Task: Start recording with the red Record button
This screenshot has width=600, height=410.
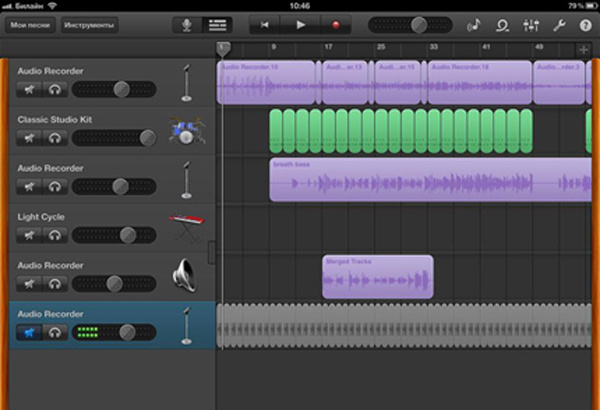Action: (336, 25)
